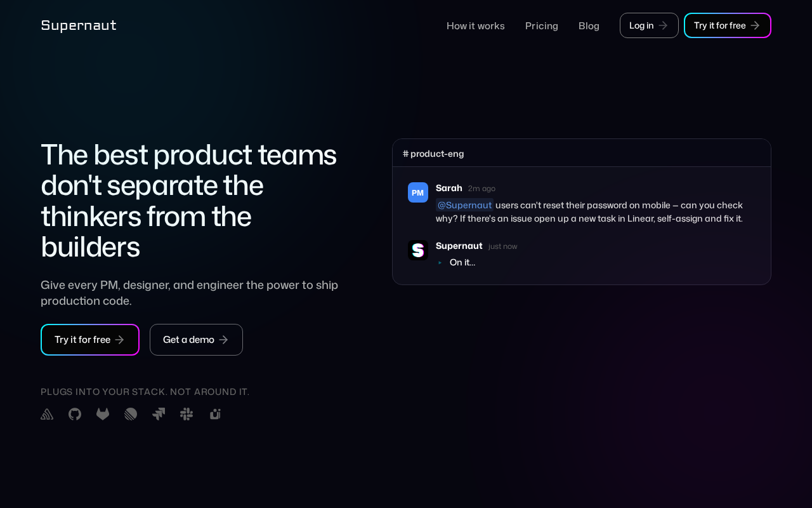Click the Log in button

point(649,25)
